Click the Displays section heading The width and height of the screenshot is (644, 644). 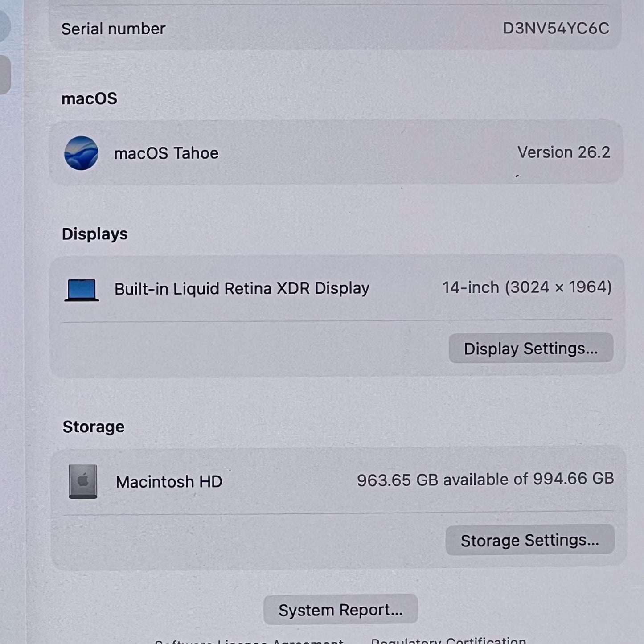pyautogui.click(x=94, y=234)
